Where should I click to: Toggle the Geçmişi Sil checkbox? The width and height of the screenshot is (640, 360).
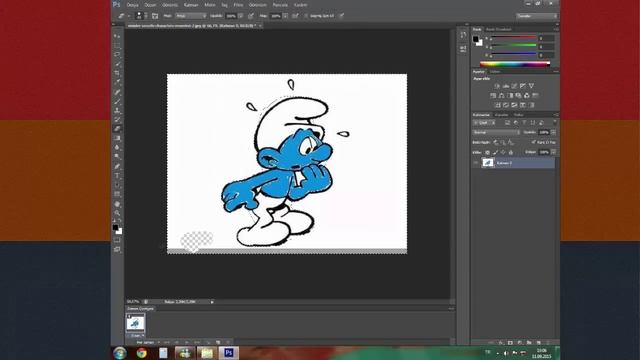coord(306,16)
